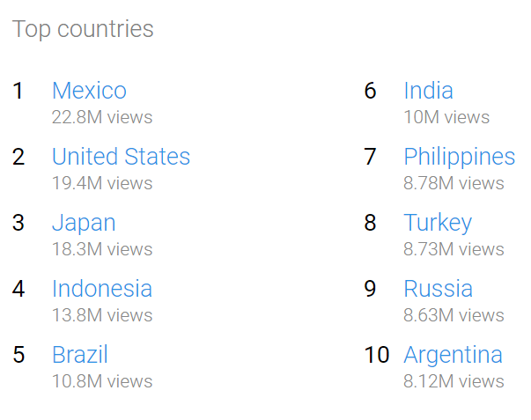This screenshot has width=531, height=420.
Task: Click the Brazil country link
Action: point(80,355)
